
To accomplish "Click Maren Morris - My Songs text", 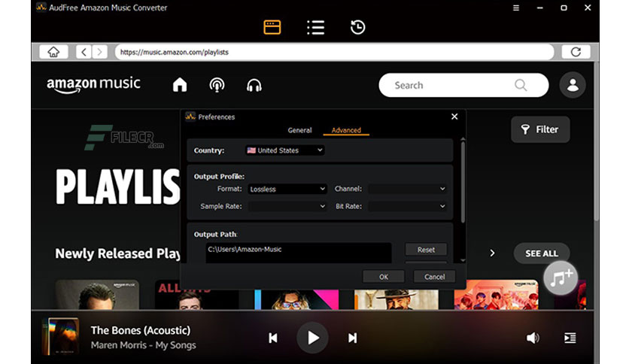I will click(143, 345).
